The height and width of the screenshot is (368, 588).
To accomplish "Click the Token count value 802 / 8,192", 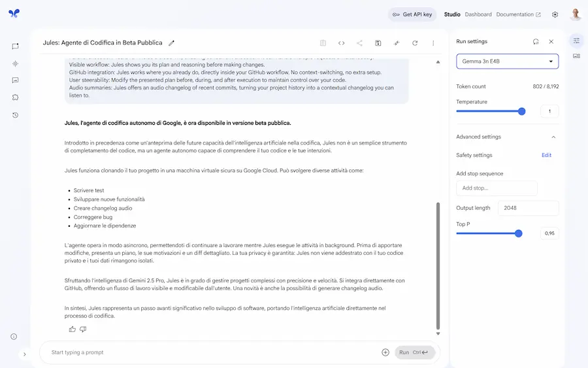I will point(546,86).
